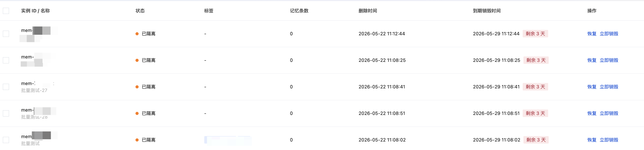Click 立即销毁 for 批量测试-27
Image resolution: width=644 pixels, height=150 pixels.
click(609, 87)
